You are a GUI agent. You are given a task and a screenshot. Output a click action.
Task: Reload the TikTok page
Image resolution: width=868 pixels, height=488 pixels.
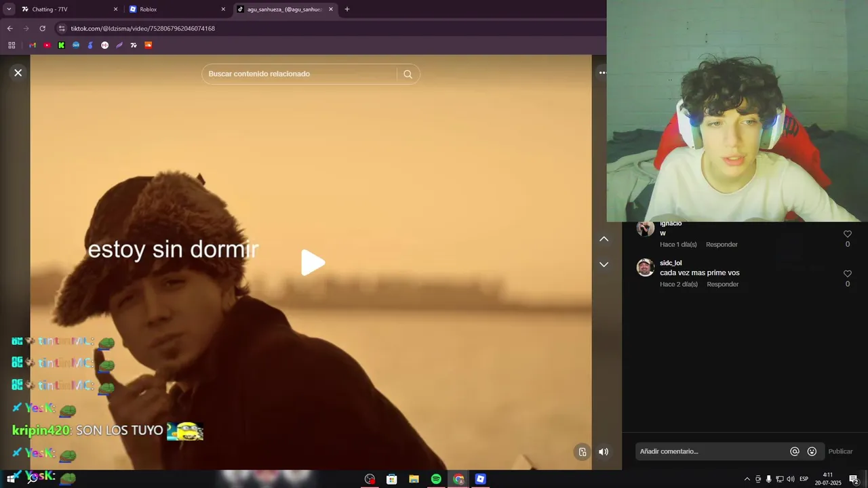click(42, 28)
